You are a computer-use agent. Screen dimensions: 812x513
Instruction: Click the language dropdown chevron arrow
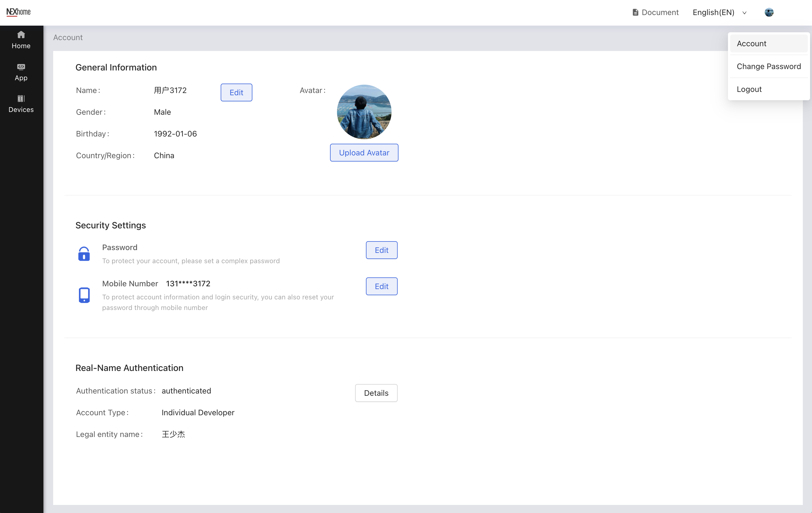pos(744,13)
